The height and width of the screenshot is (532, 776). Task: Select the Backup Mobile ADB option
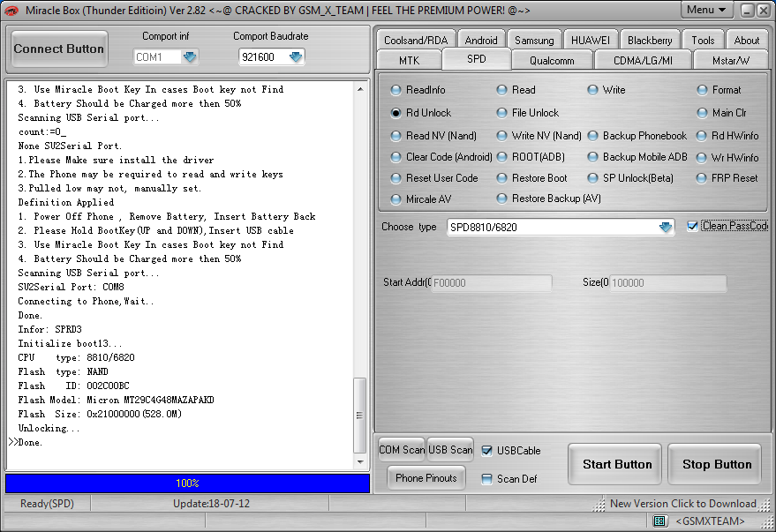(x=637, y=157)
